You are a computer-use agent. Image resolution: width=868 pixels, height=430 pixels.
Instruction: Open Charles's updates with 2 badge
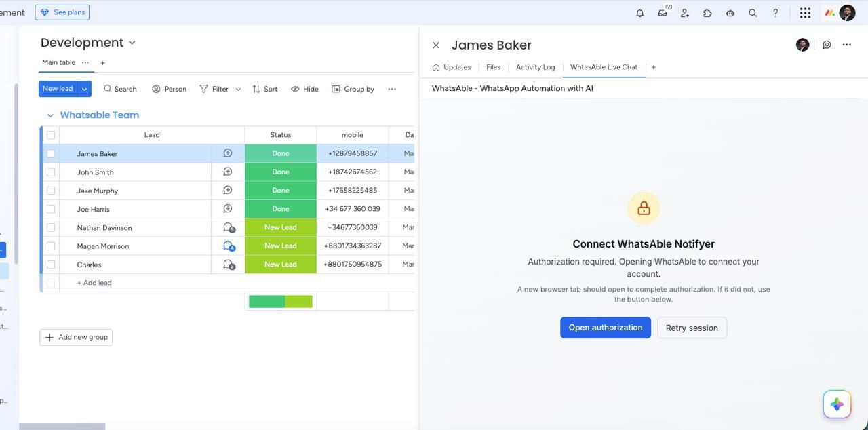(229, 265)
